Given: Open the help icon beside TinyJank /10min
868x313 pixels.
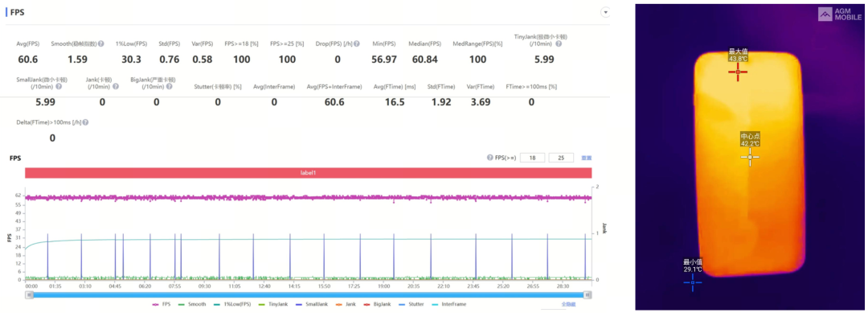Looking at the screenshot, I should point(559,43).
